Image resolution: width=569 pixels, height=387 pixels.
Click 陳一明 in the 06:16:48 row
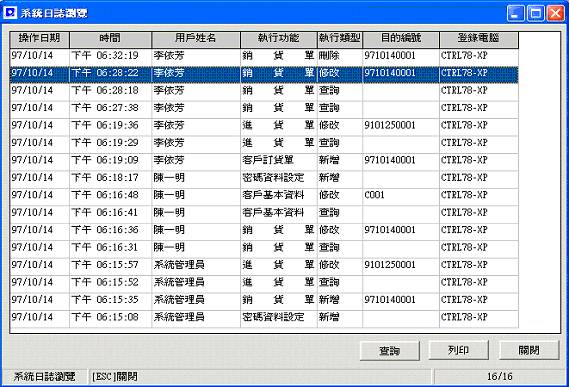[x=169, y=195]
